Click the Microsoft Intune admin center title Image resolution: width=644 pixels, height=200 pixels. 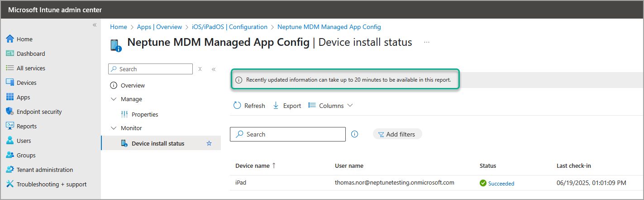click(x=55, y=10)
